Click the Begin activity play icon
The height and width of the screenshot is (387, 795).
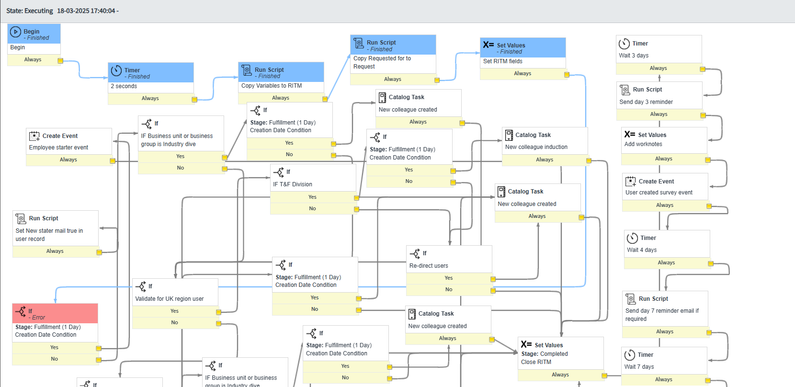coord(16,31)
